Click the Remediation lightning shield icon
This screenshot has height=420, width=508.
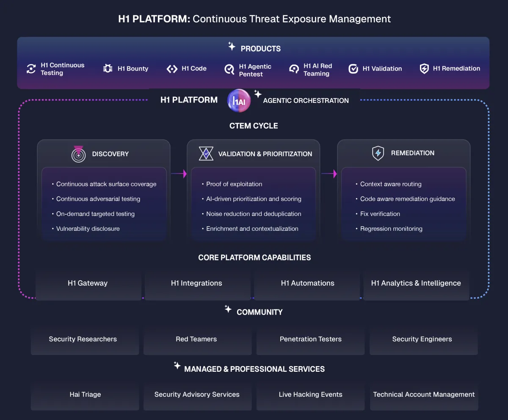[378, 153]
